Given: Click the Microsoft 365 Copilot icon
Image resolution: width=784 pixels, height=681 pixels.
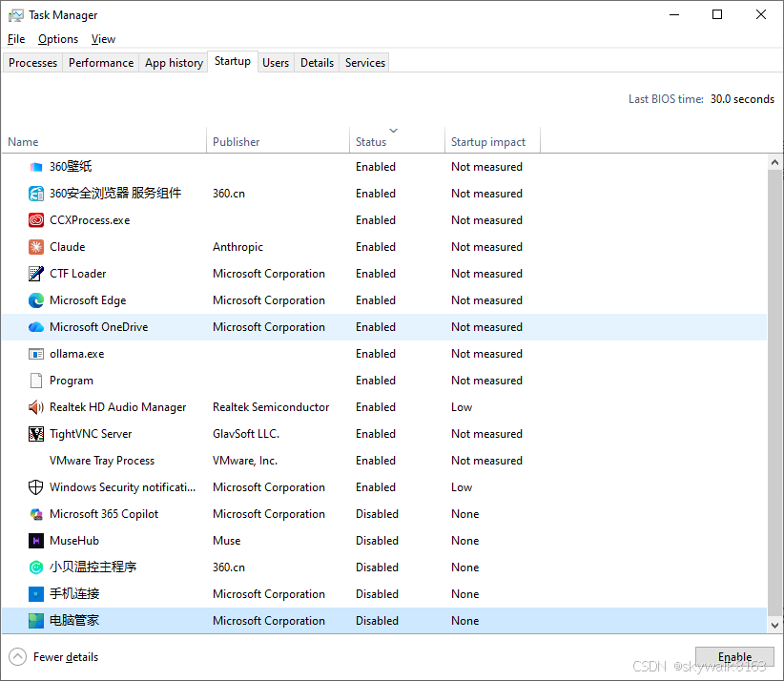Looking at the screenshot, I should pos(36,514).
